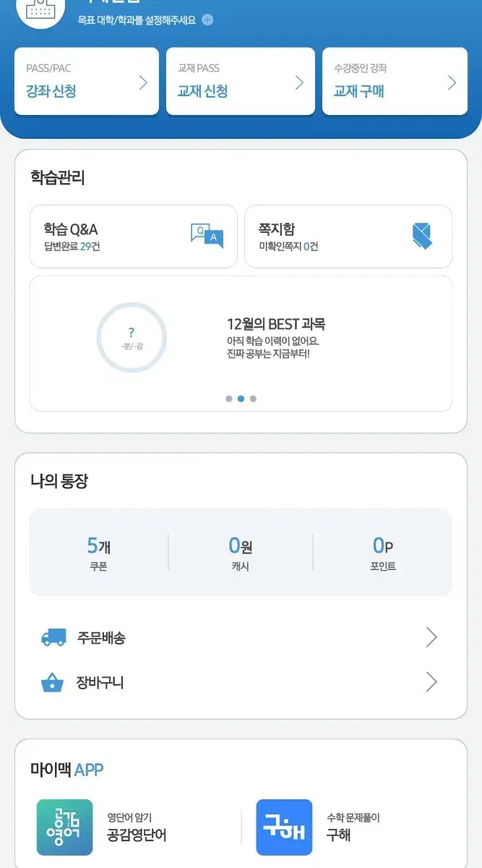View the 5개 쿠폰 coupons
The width and height of the screenshot is (482, 868).
[99, 553]
